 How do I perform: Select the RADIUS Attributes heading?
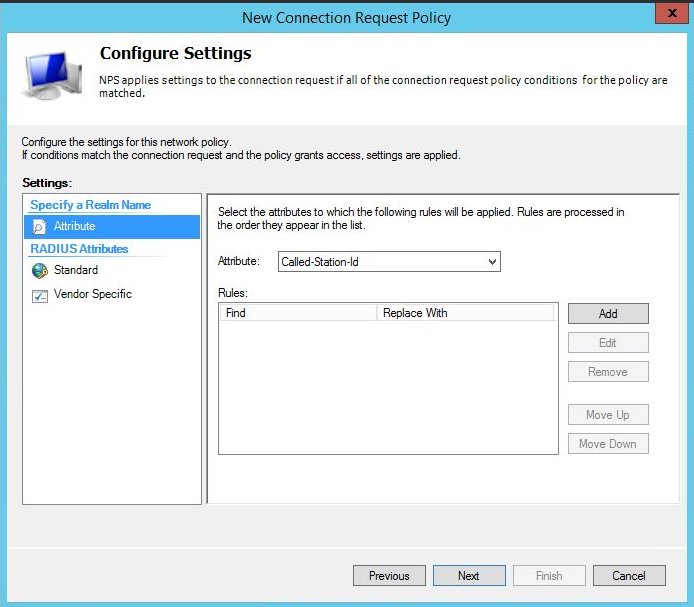80,249
